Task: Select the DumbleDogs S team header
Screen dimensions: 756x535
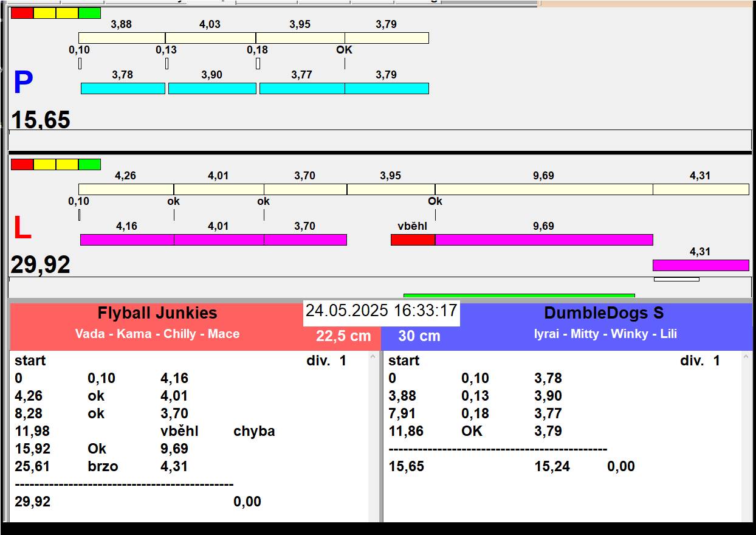Action: (603, 314)
